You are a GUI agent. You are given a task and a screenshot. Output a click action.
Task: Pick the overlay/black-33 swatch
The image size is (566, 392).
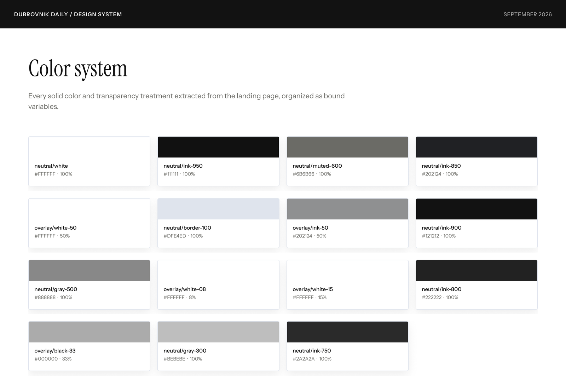point(89,332)
